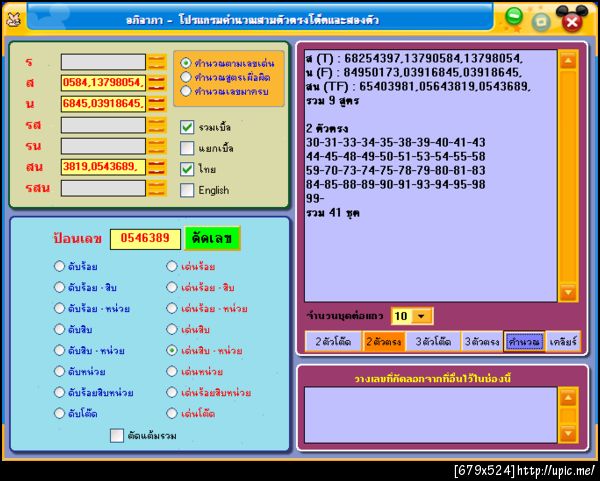Click the empty paste text box below วางเลขที่คัดลอก
The width and height of the screenshot is (600, 481).
(x=430, y=415)
